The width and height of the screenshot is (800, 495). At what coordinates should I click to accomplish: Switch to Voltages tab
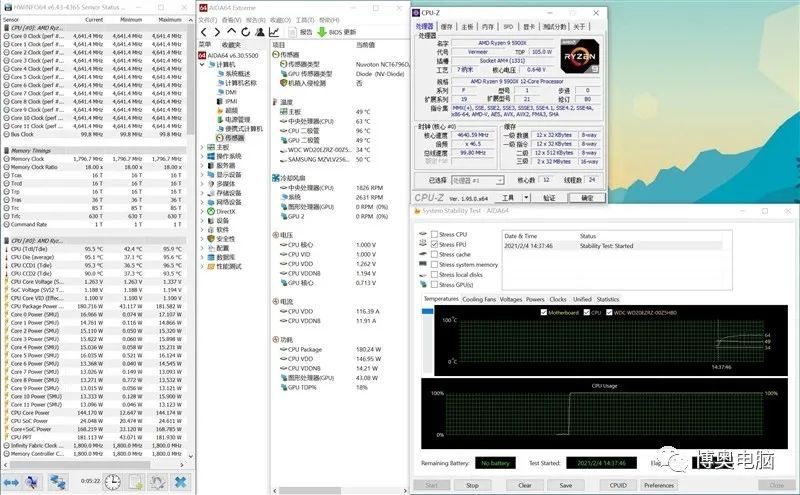pyautogui.click(x=511, y=300)
